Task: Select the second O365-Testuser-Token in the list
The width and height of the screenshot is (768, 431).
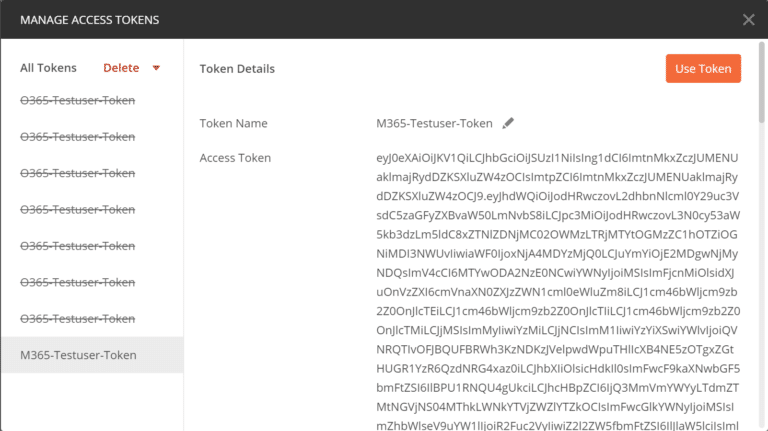Action: coord(92,137)
